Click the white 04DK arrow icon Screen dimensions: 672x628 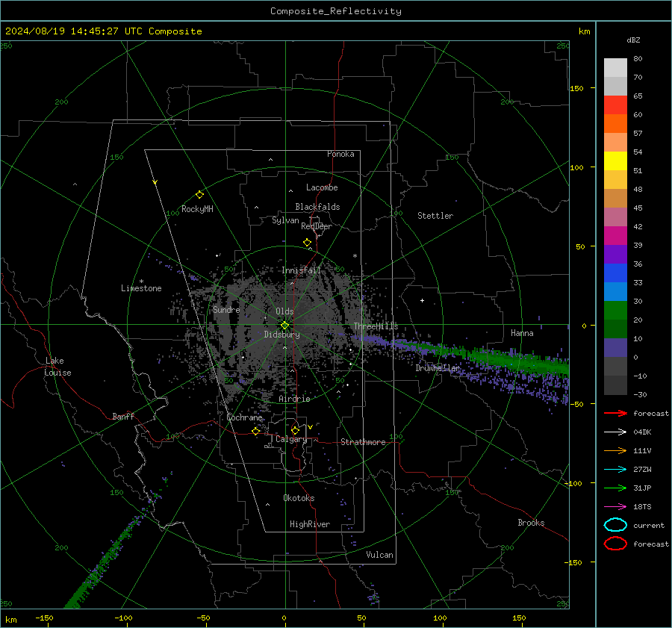pos(615,432)
